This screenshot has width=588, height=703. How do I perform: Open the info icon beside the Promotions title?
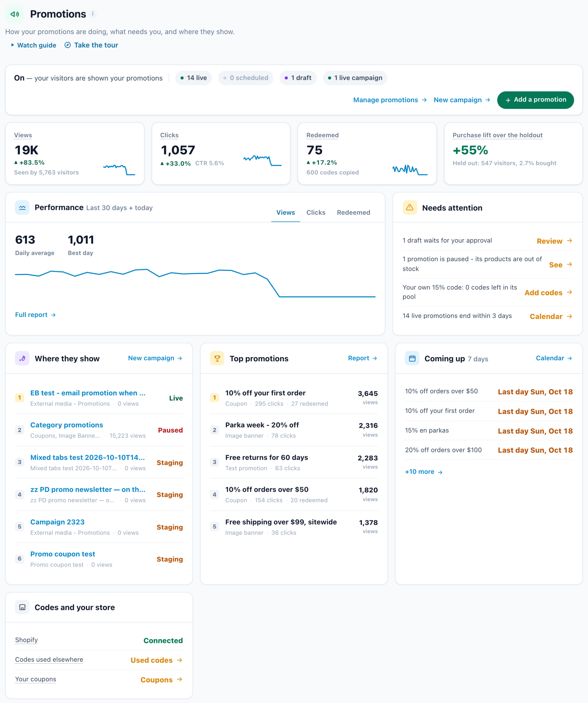coord(93,14)
